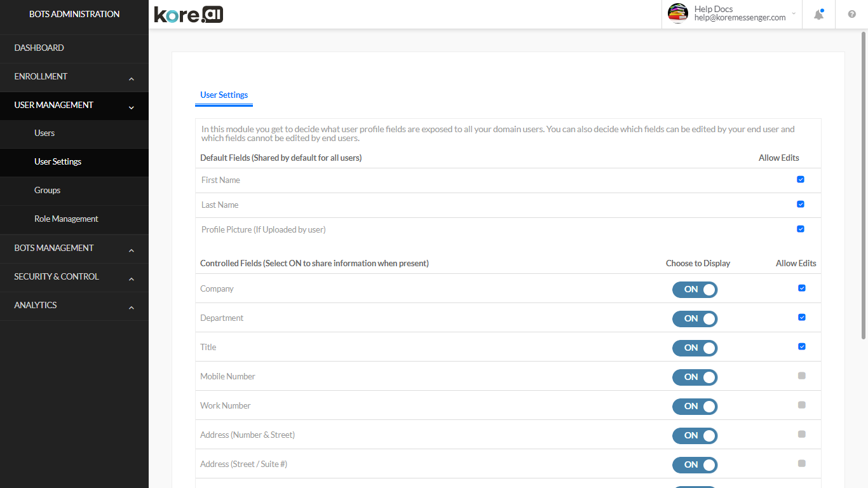Uncheck Allow Edits for Department
Image resolution: width=868 pixels, height=488 pixels.
801,318
